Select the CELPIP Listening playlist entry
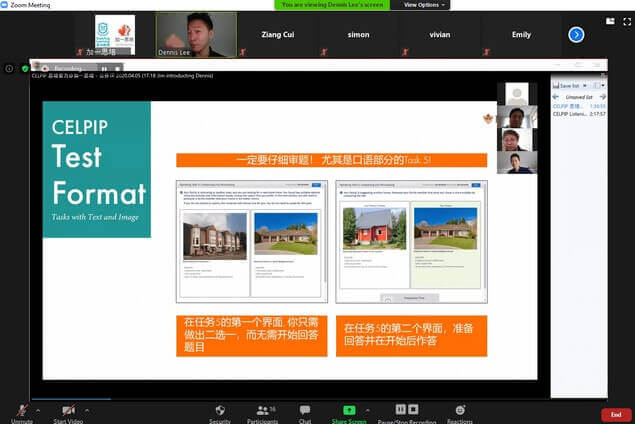Image resolution: width=635 pixels, height=424 pixels. 578,114
